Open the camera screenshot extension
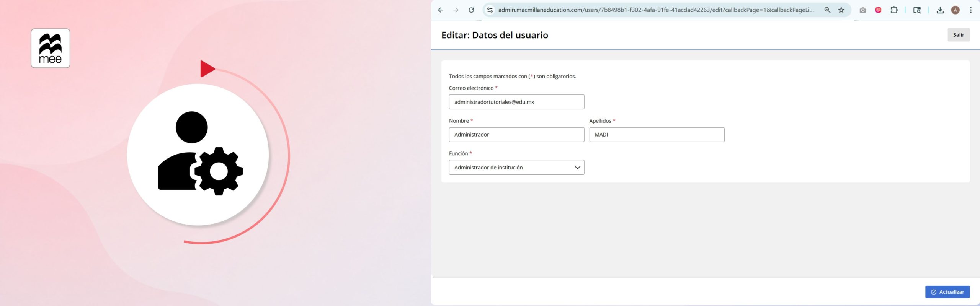 [862, 10]
